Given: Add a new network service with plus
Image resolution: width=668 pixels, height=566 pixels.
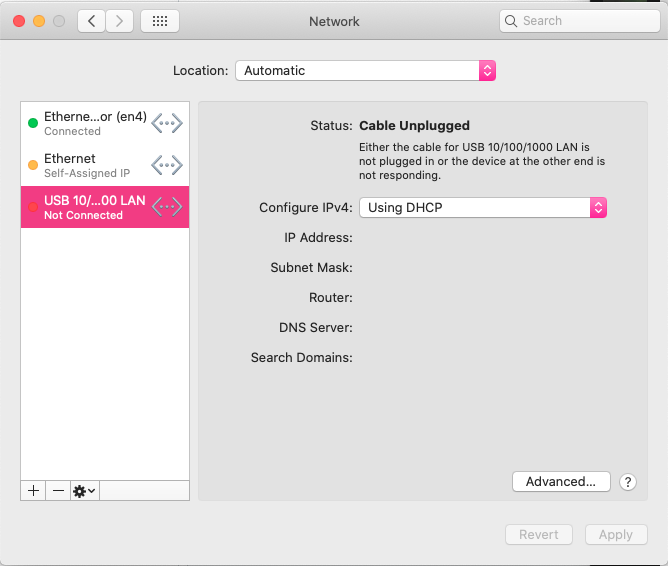Looking at the screenshot, I should coord(33,491).
